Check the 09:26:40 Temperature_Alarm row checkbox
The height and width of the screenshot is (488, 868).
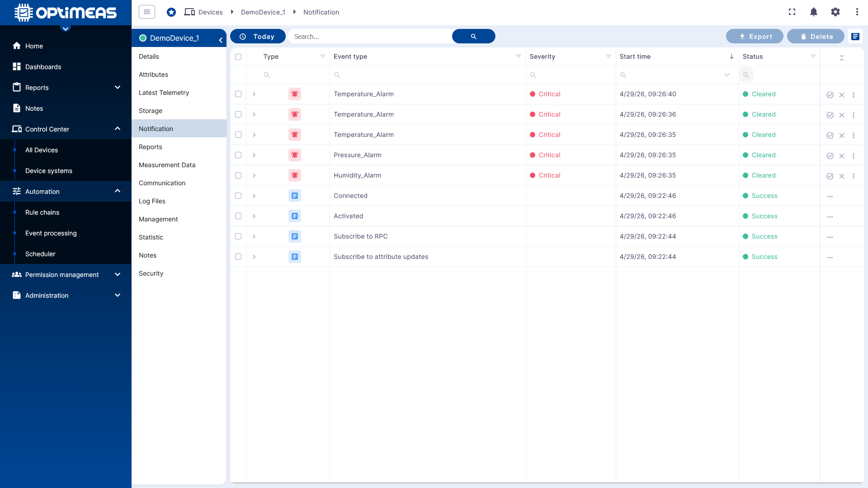point(238,94)
